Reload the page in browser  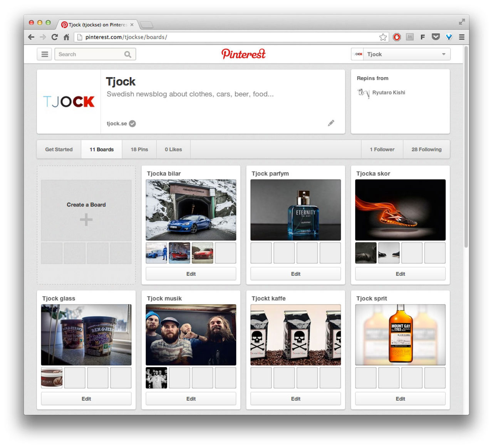click(x=54, y=37)
